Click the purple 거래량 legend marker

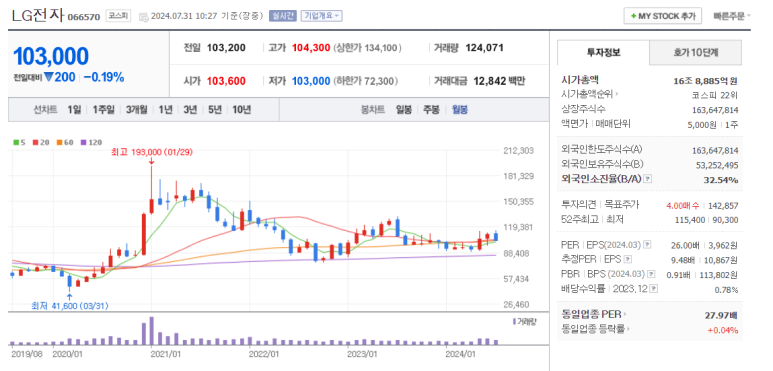coord(514,321)
